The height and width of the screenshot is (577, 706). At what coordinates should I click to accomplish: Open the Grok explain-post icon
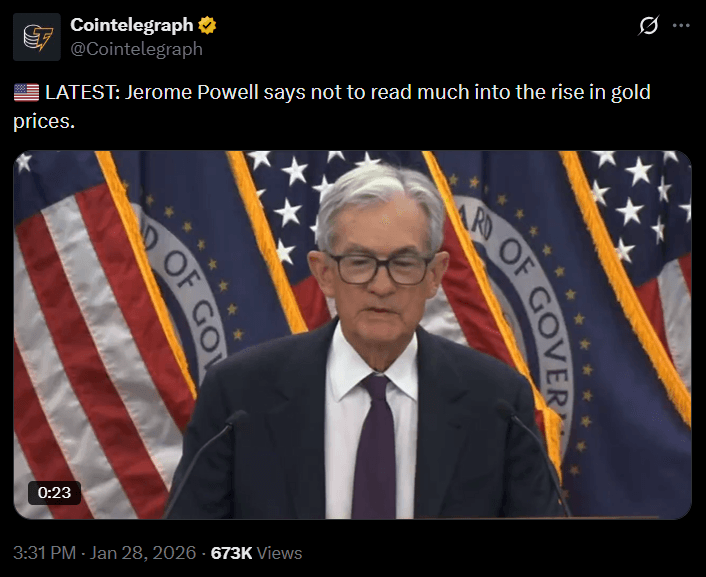click(648, 25)
